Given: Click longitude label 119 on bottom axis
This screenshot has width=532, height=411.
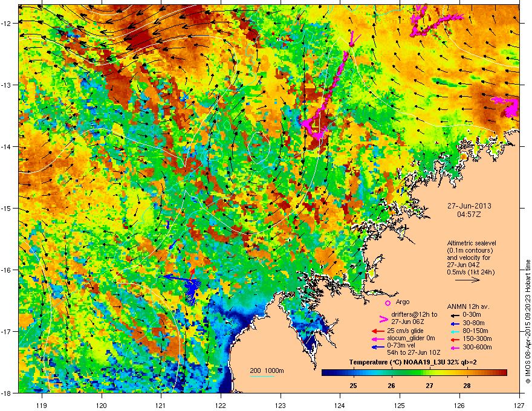Looking at the screenshot, I should point(42,405).
